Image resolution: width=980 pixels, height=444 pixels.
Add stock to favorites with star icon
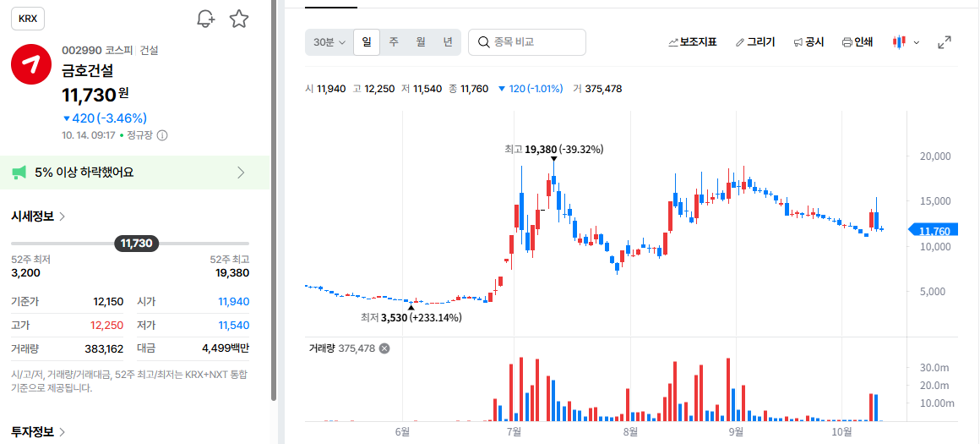239,19
